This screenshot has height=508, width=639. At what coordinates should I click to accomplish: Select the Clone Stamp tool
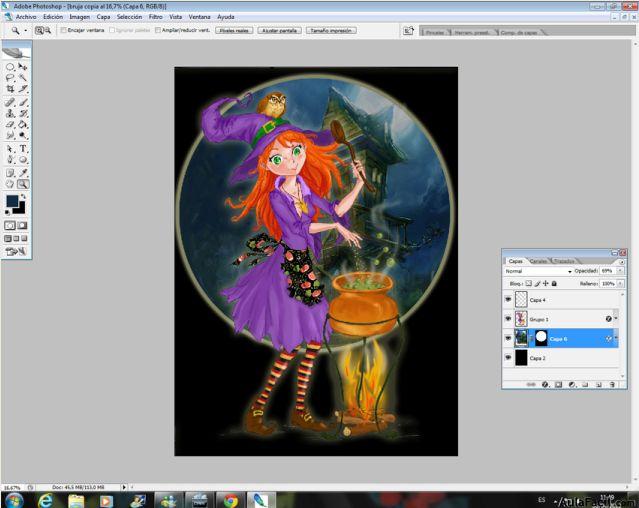pyautogui.click(x=10, y=113)
